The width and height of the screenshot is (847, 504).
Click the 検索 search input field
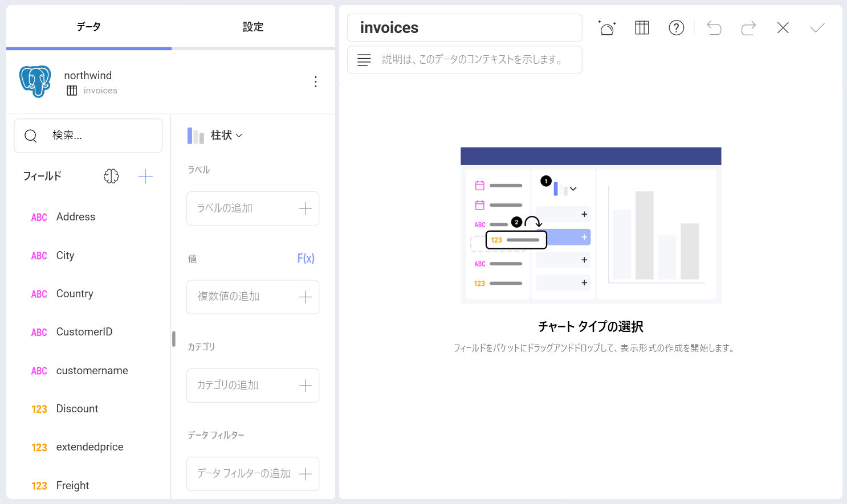[88, 136]
